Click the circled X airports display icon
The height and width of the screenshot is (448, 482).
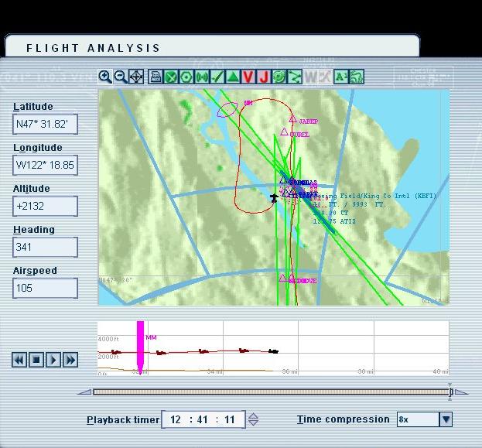(x=172, y=77)
